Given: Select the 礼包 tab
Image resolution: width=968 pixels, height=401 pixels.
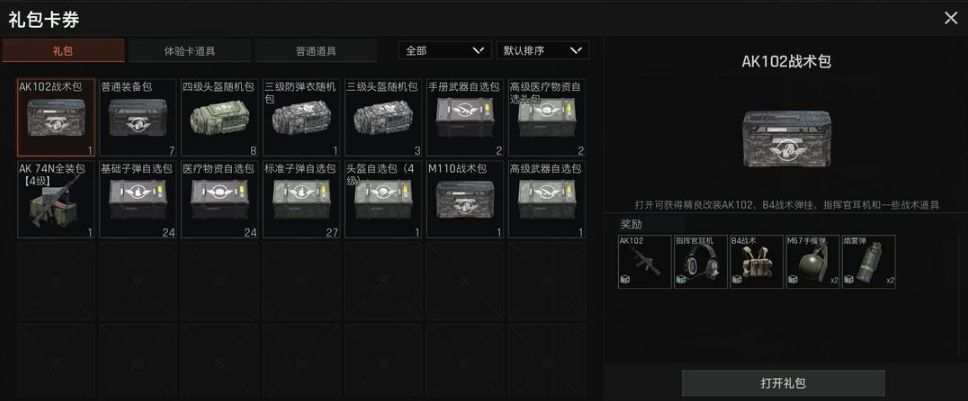Looking at the screenshot, I should pos(63,51).
